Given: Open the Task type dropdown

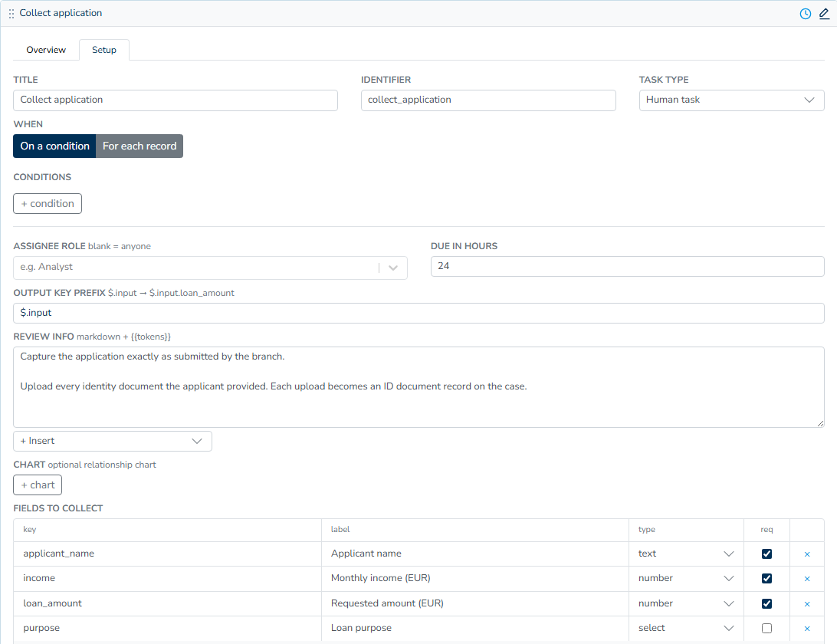Looking at the screenshot, I should (x=731, y=100).
